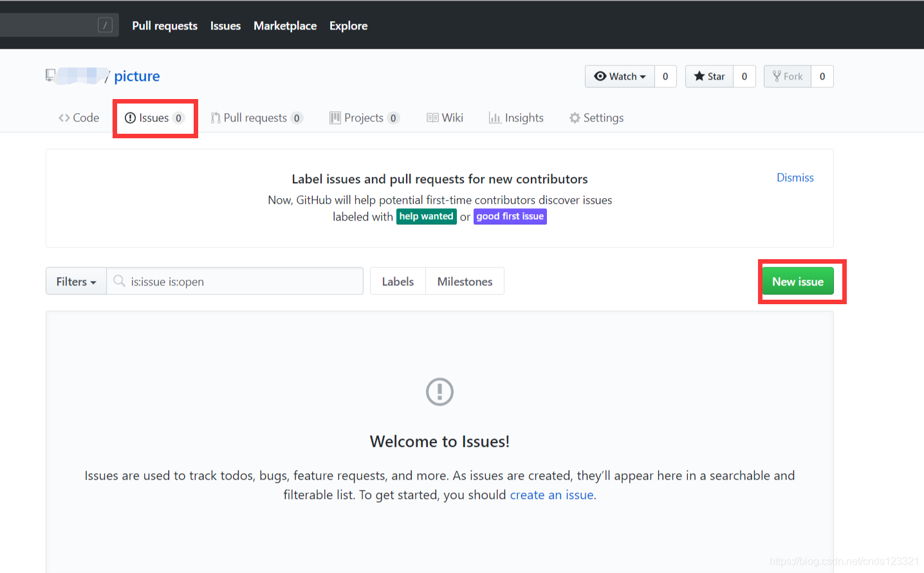The height and width of the screenshot is (573, 924).
Task: Click the Code brackets icon
Action: (x=64, y=118)
